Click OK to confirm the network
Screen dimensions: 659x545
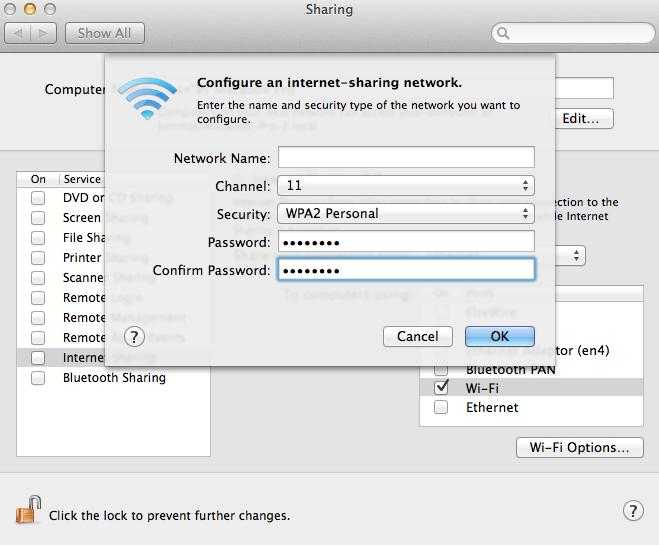click(x=500, y=337)
